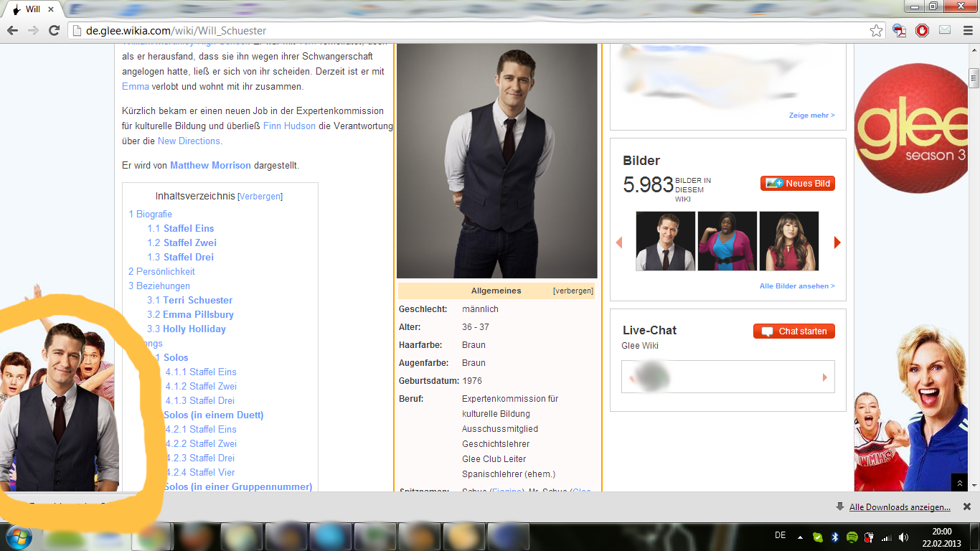The height and width of the screenshot is (551, 980).
Task: Open the vest man thumbnail in Bilder
Action: pos(666,241)
